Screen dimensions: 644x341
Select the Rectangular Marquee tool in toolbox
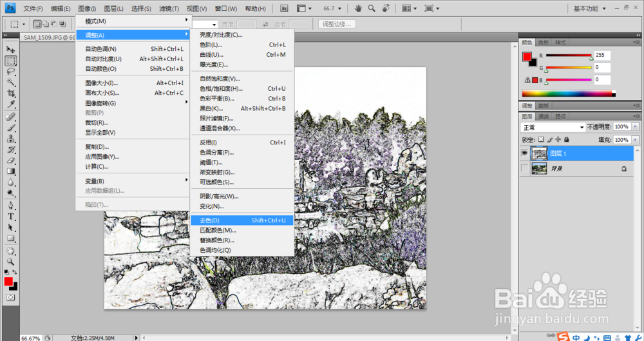(11, 61)
